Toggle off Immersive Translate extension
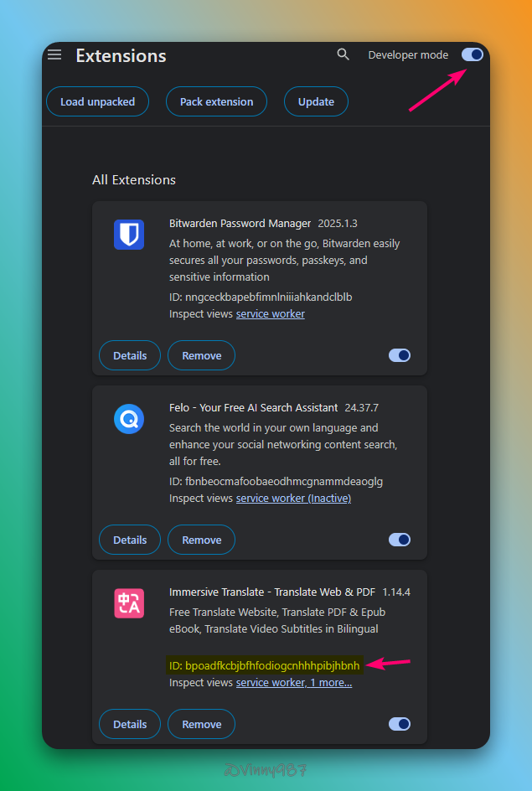The height and width of the screenshot is (791, 532). (400, 724)
